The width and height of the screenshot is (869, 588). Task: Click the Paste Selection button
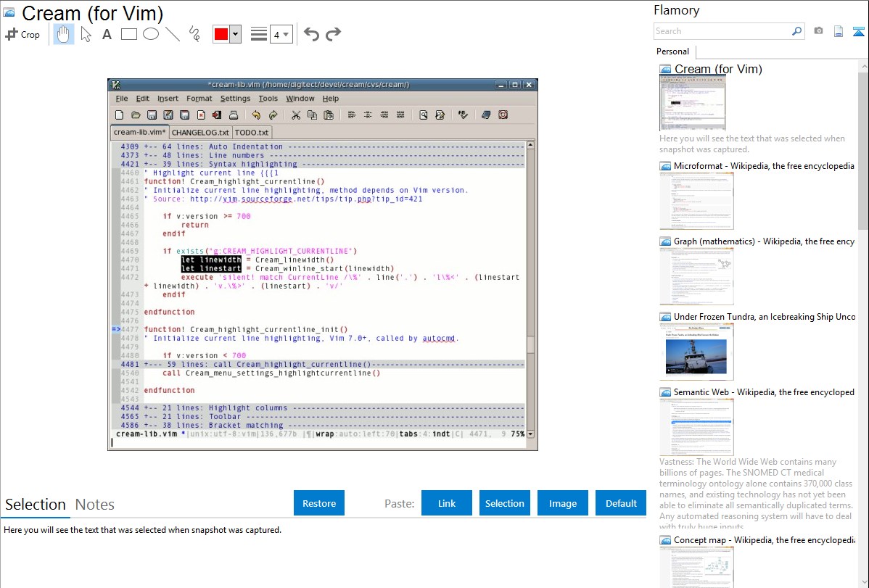pyautogui.click(x=505, y=503)
